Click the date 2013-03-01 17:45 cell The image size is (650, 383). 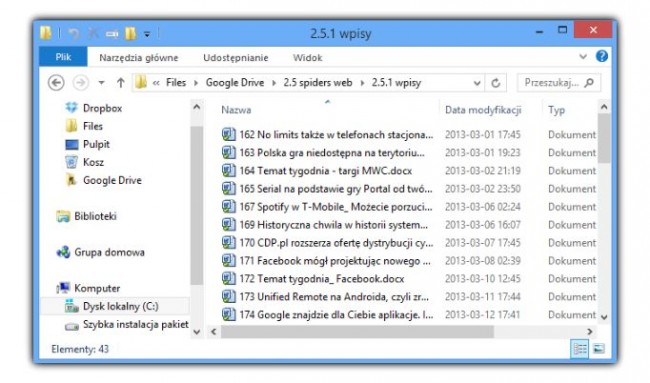coord(483,135)
